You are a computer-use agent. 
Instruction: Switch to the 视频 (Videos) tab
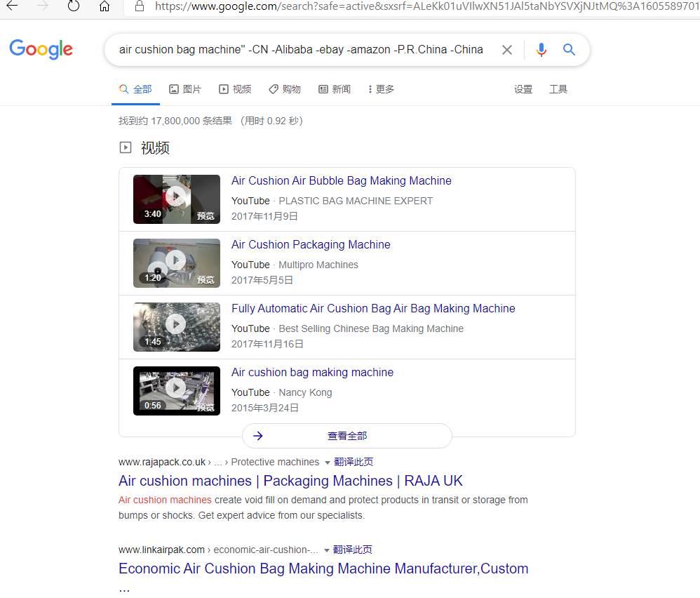pos(235,89)
